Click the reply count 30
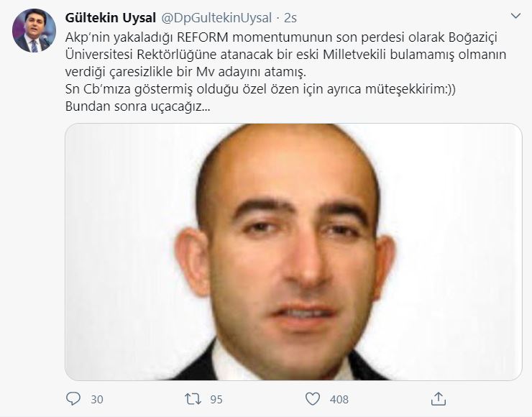Screen dimensions: 532x417 (97, 399)
